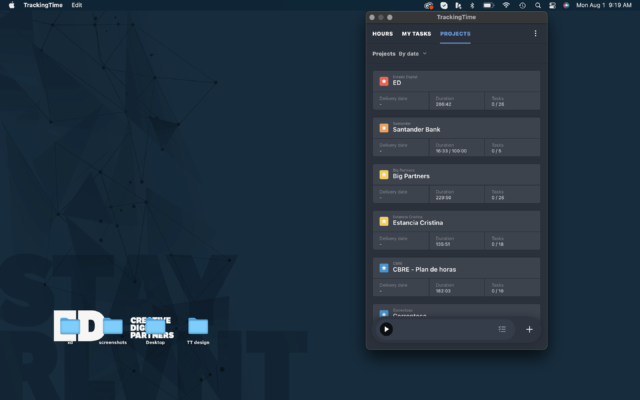Click the date and time in menu bar
The image size is (640, 400).
click(604, 5)
